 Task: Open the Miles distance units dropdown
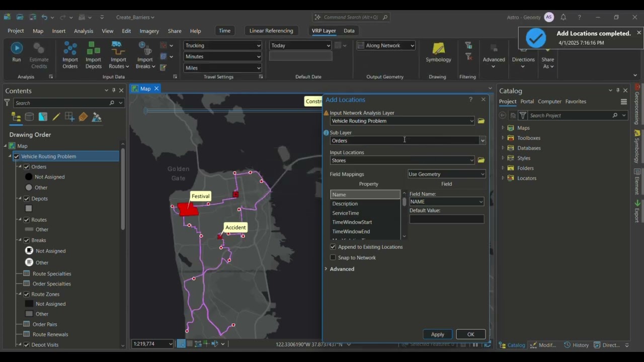point(223,68)
